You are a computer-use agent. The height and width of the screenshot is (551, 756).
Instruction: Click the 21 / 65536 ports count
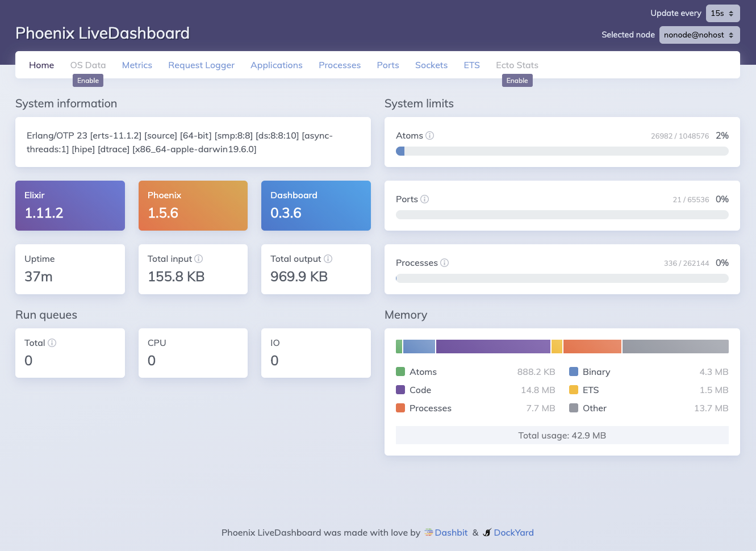point(691,200)
